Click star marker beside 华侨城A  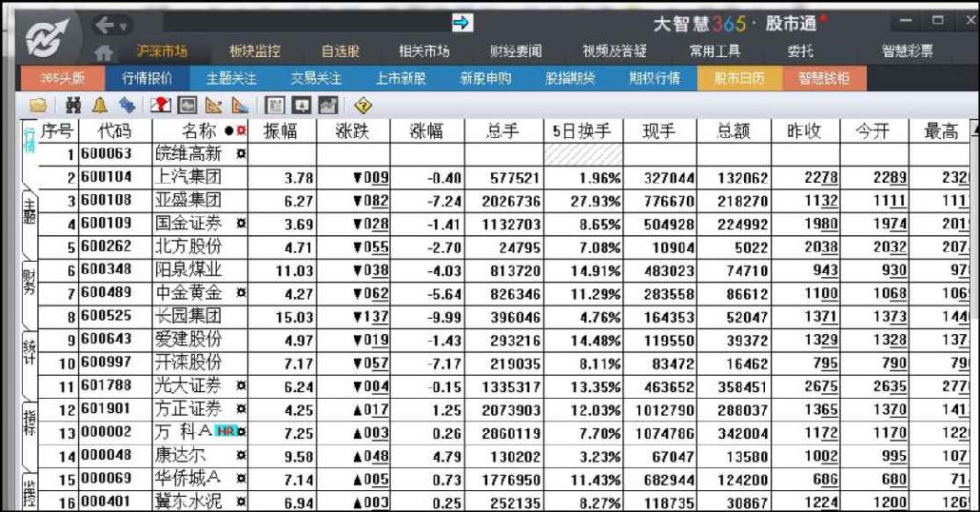pyautogui.click(x=242, y=479)
